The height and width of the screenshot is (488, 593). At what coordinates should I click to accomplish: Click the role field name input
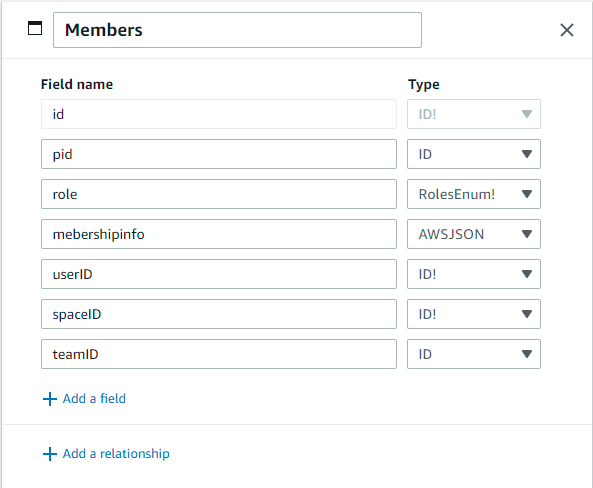coord(219,194)
